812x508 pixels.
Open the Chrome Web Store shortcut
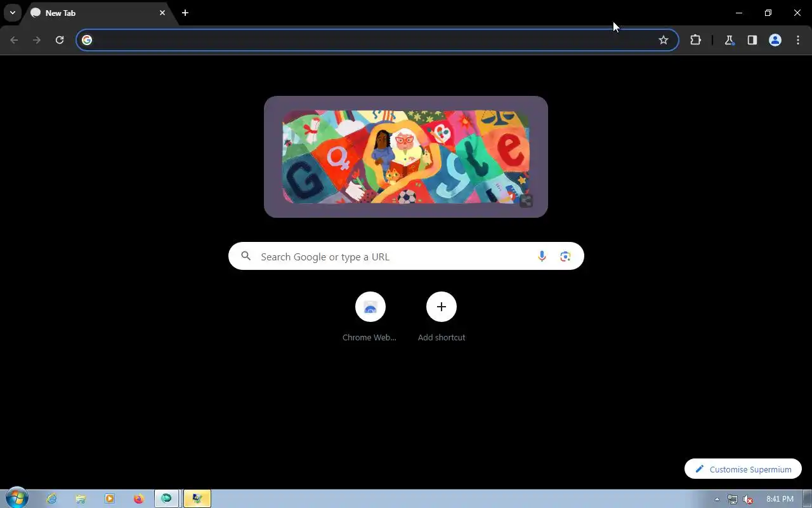[370, 316]
